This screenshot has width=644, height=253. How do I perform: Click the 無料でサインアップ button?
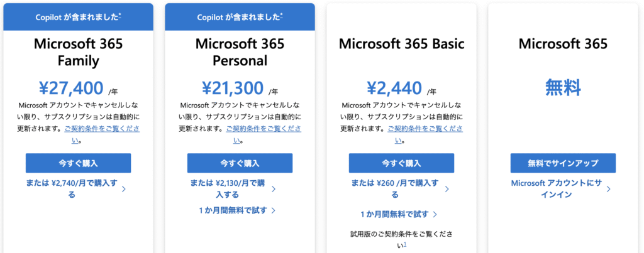pyautogui.click(x=563, y=163)
